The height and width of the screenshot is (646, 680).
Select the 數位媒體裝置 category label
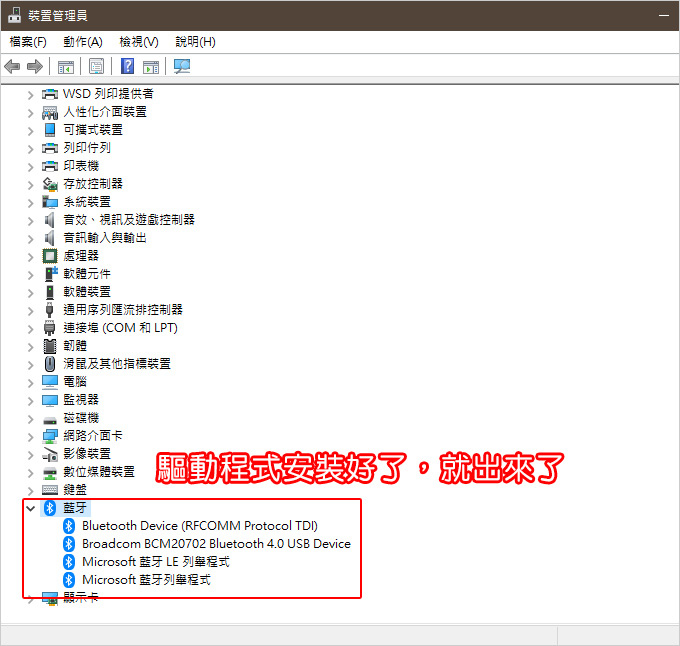[x=99, y=472]
